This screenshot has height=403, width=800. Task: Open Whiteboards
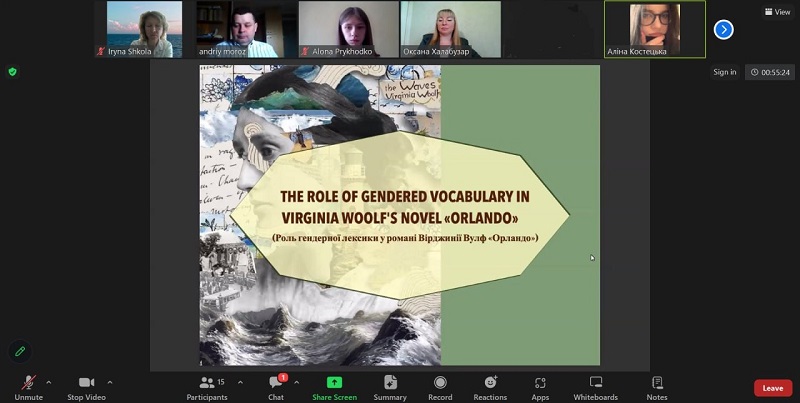[x=595, y=388]
